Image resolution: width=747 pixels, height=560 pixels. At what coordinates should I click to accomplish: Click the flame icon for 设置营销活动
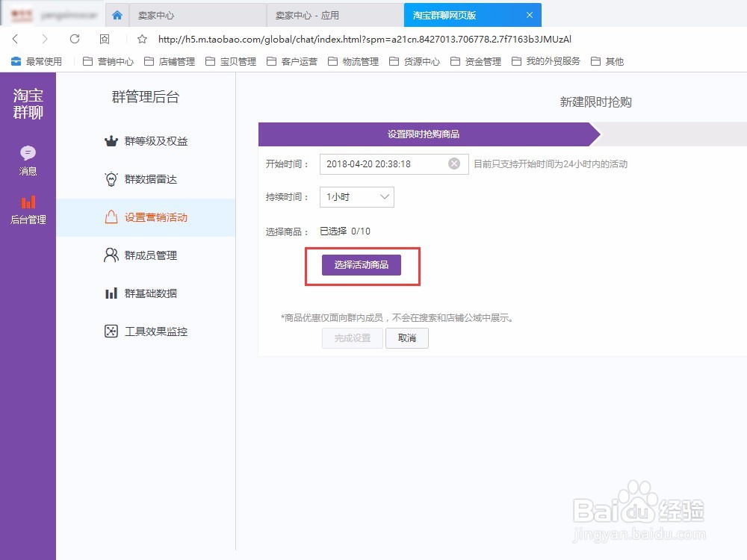tap(111, 217)
